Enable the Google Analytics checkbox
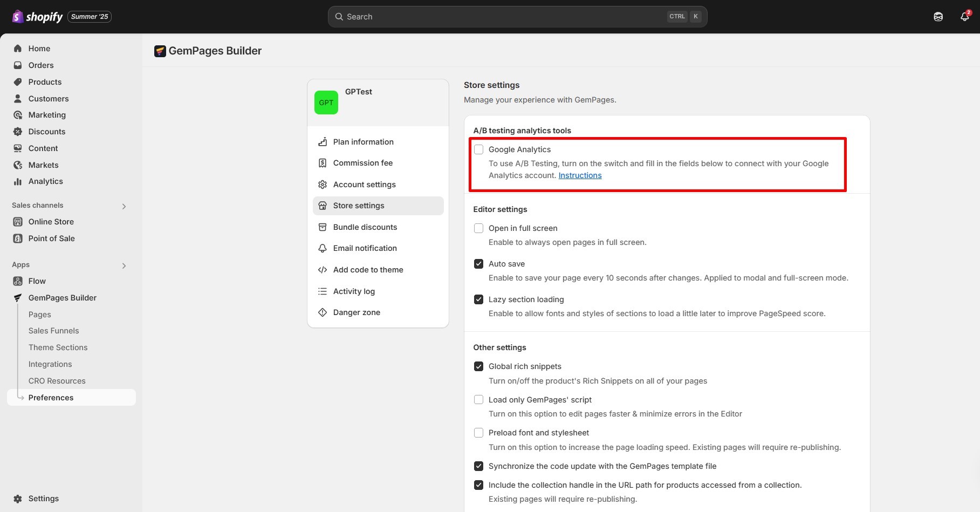Viewport: 980px width, 512px height. click(478, 149)
